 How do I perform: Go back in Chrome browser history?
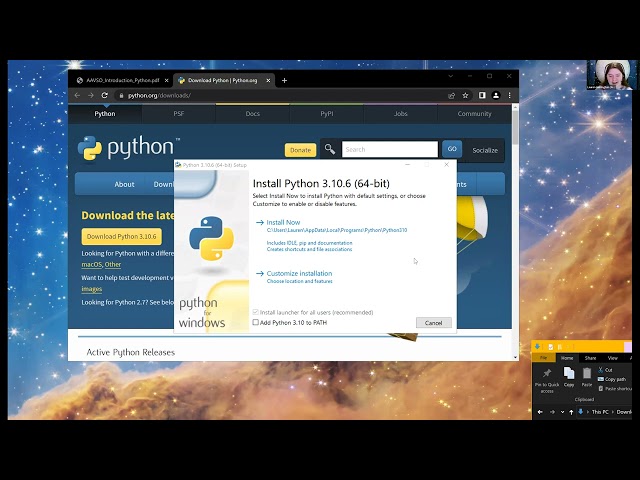point(78,95)
